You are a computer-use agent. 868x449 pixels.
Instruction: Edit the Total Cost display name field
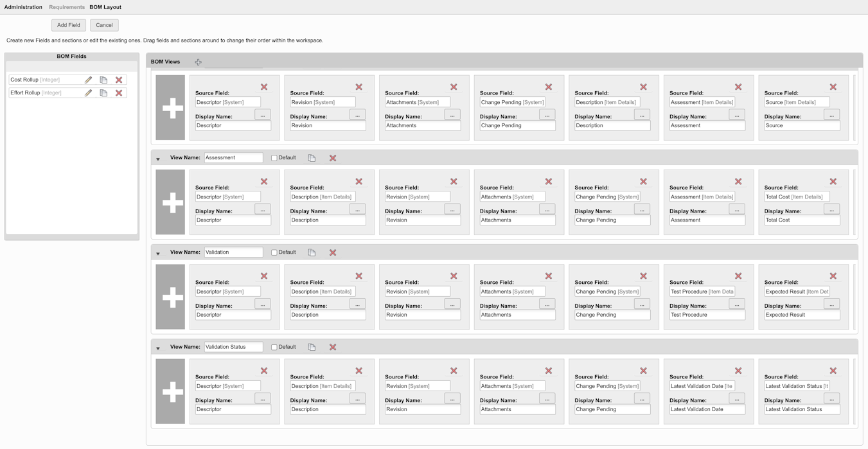point(802,220)
